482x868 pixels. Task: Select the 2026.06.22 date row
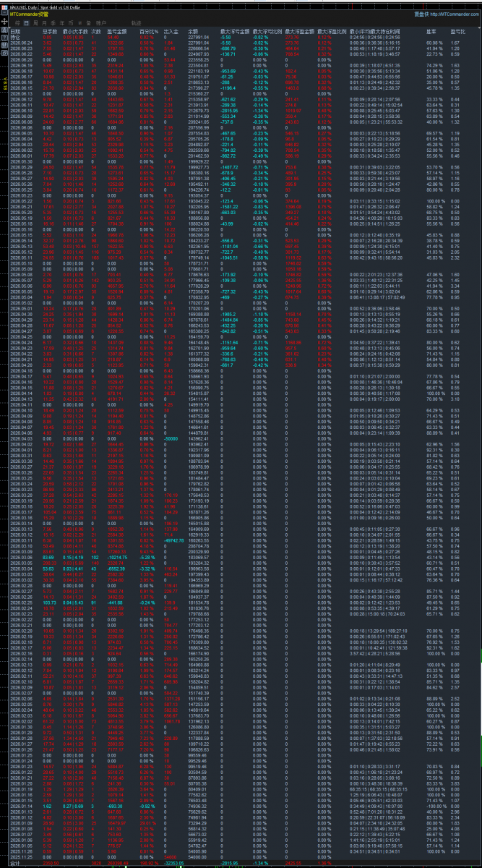click(21, 54)
